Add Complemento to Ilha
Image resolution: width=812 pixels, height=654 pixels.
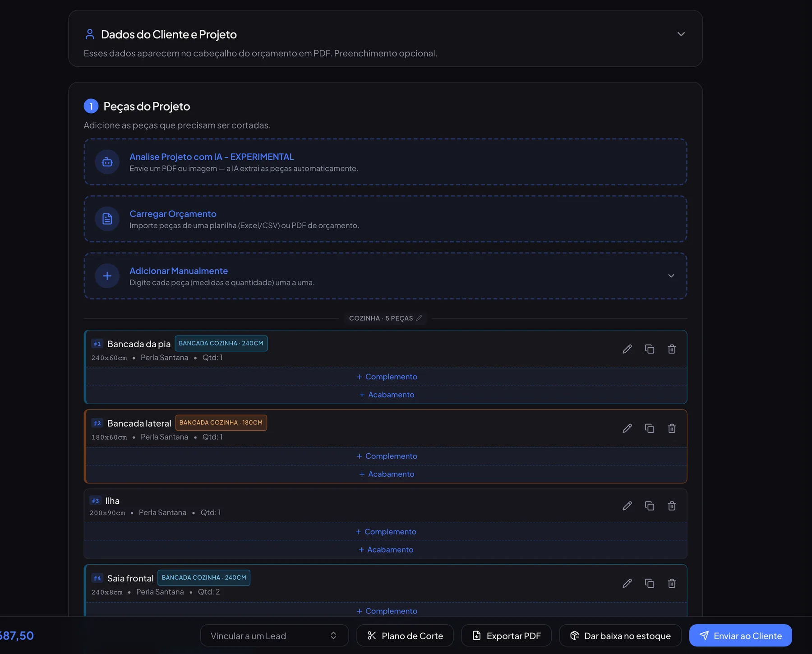(386, 532)
